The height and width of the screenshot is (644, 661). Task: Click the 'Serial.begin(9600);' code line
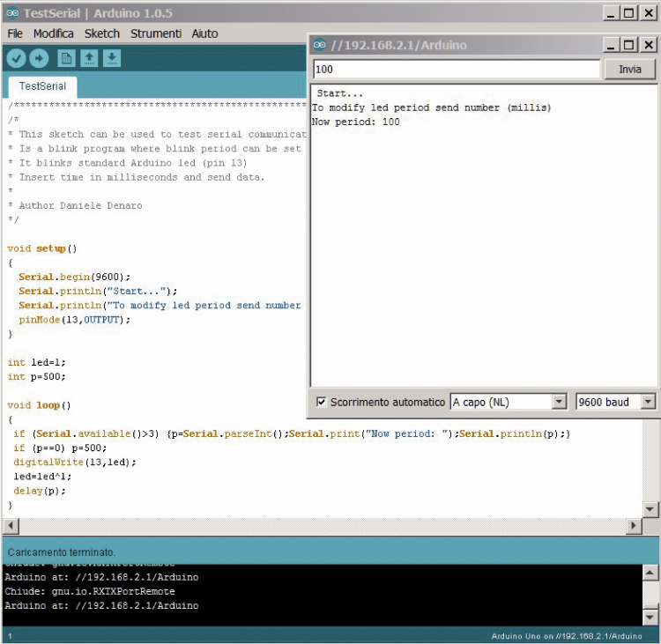pos(75,277)
